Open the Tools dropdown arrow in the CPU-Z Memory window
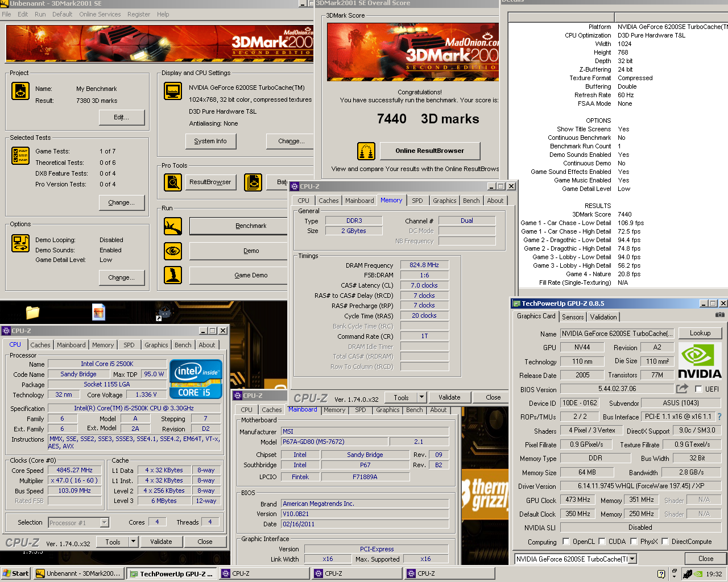 pos(421,397)
